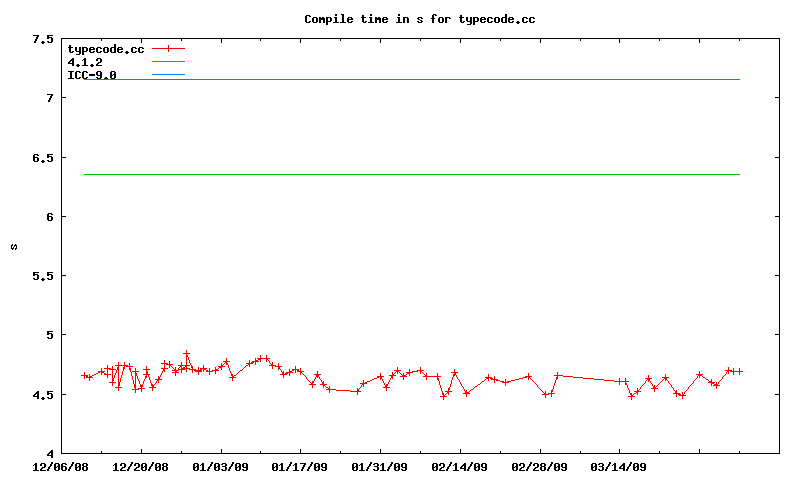Select the 12/06/08 date on x-axis
Image resolution: width=800 pixels, height=480 pixels.
pyautogui.click(x=61, y=466)
